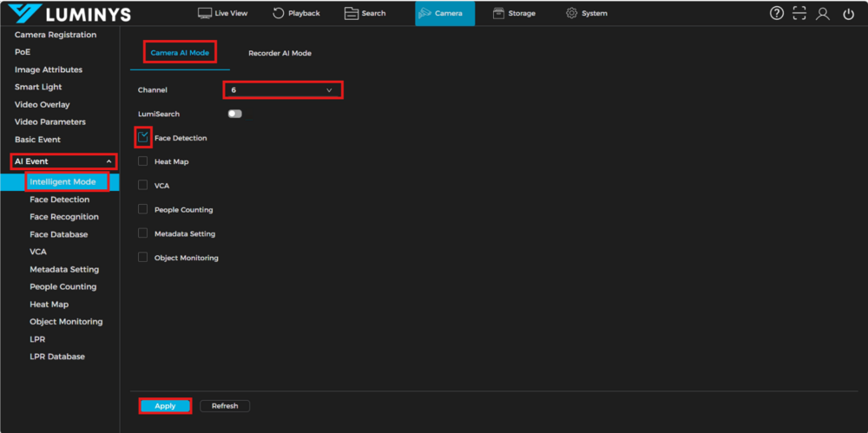Click the scan frame icon in header
The image size is (868, 433).
click(x=799, y=14)
